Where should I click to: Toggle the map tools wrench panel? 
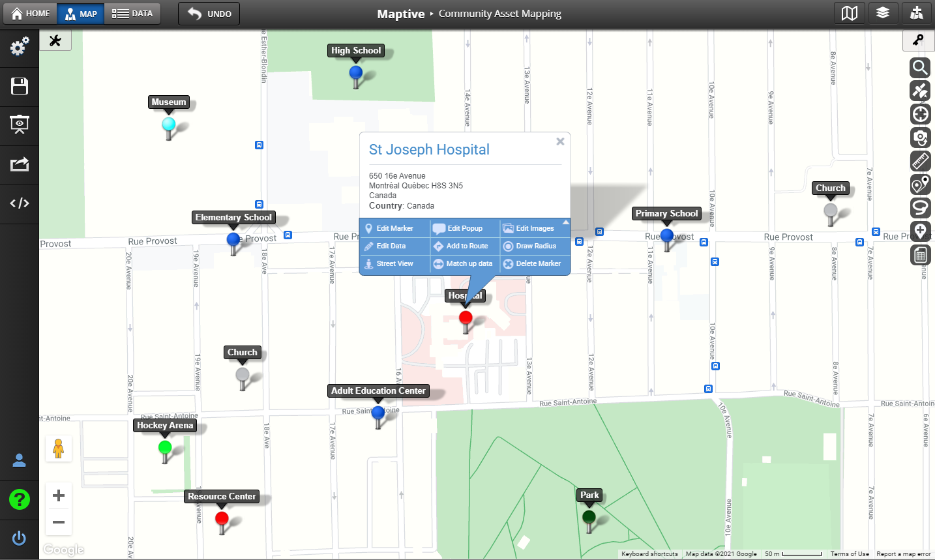[x=55, y=40]
